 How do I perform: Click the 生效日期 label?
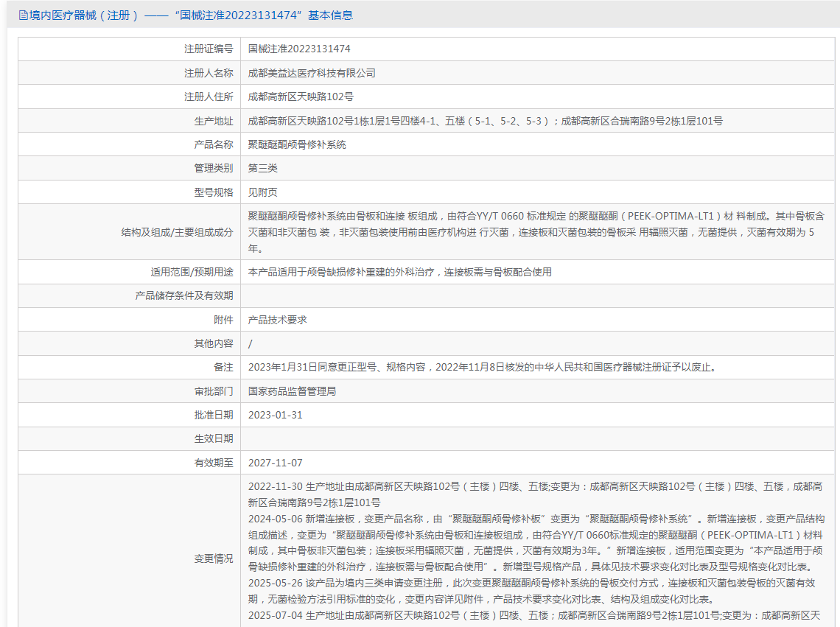coord(214,439)
